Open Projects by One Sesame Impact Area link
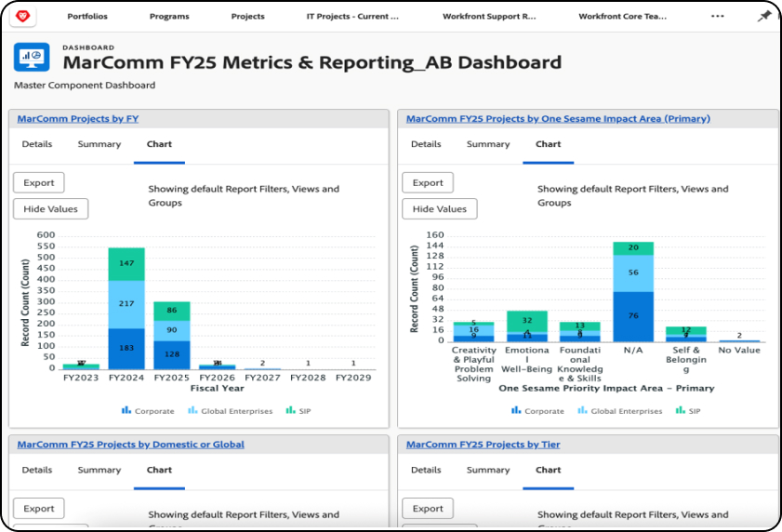782x532 pixels. pos(558,119)
